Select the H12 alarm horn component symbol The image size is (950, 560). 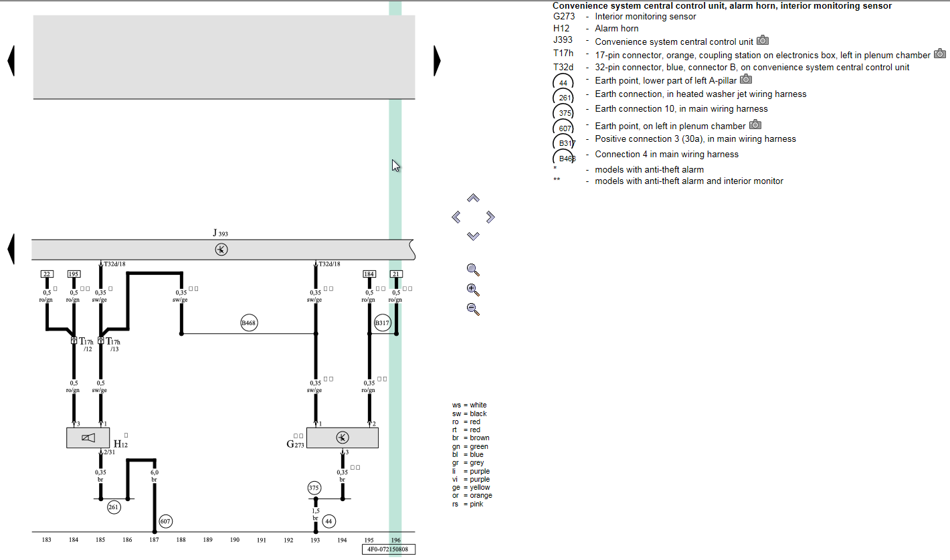point(88,438)
